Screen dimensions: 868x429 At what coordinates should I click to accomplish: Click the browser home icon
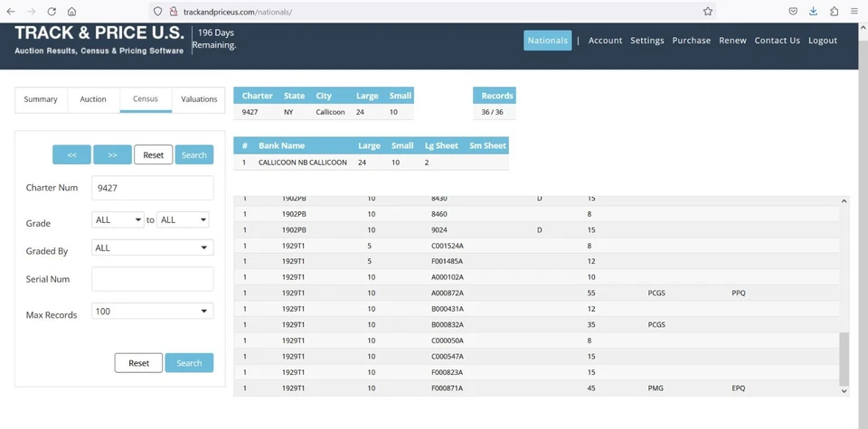[x=71, y=12]
